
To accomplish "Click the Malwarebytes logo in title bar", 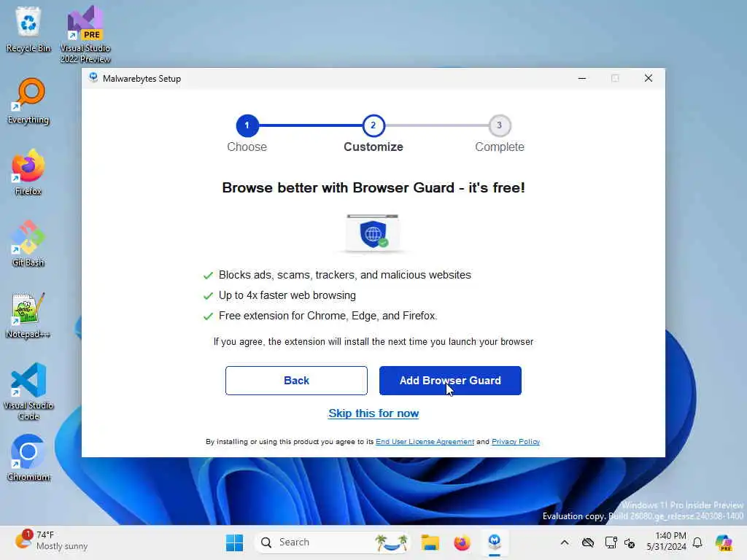I will tap(93, 78).
